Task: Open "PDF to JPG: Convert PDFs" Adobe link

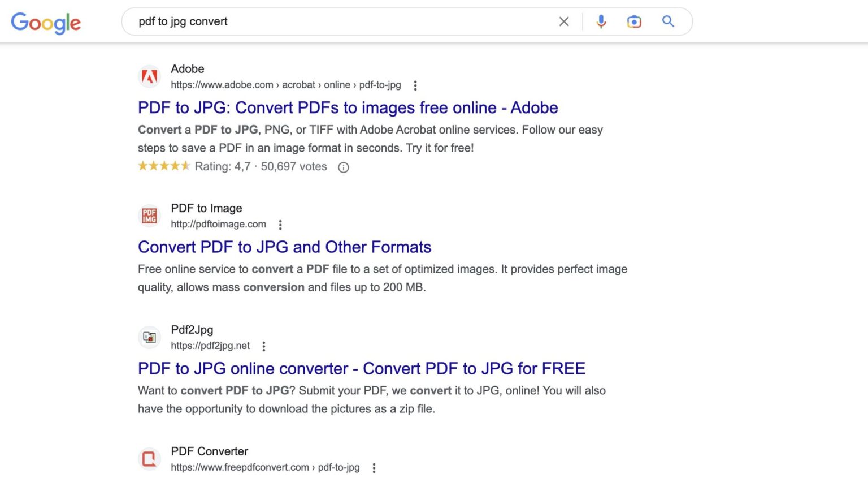Action: 348,107
